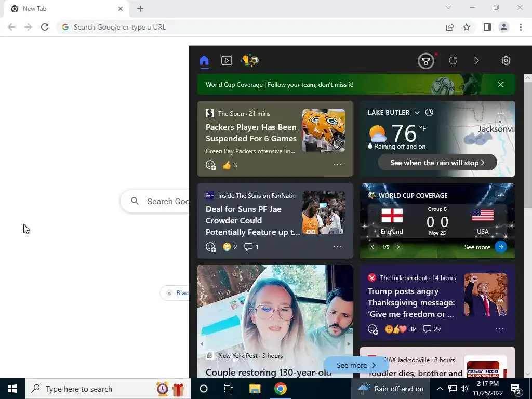The width and height of the screenshot is (532, 399).
Task: Refresh the news feed
Action: pos(453,61)
